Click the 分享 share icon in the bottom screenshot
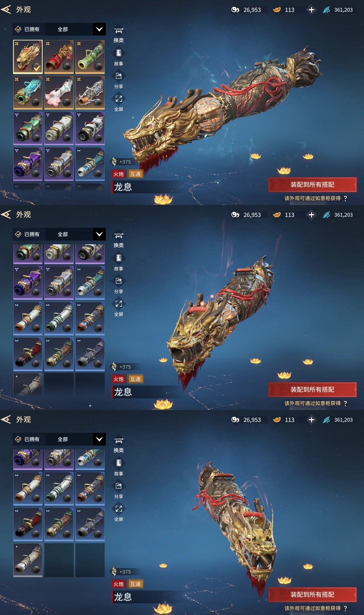 tap(119, 486)
